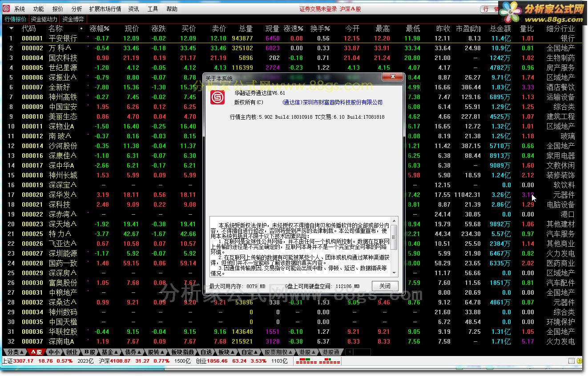The height and width of the screenshot is (376, 588).
Task: Sort by the 涨幅% column header
Action: click(100, 28)
